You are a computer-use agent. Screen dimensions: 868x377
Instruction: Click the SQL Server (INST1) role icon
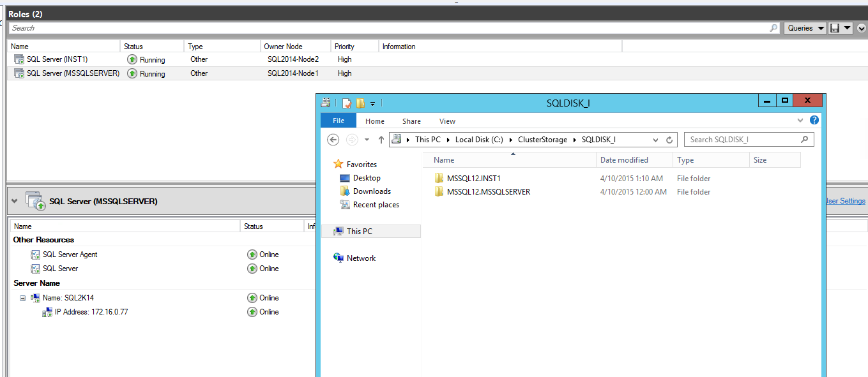(x=19, y=59)
